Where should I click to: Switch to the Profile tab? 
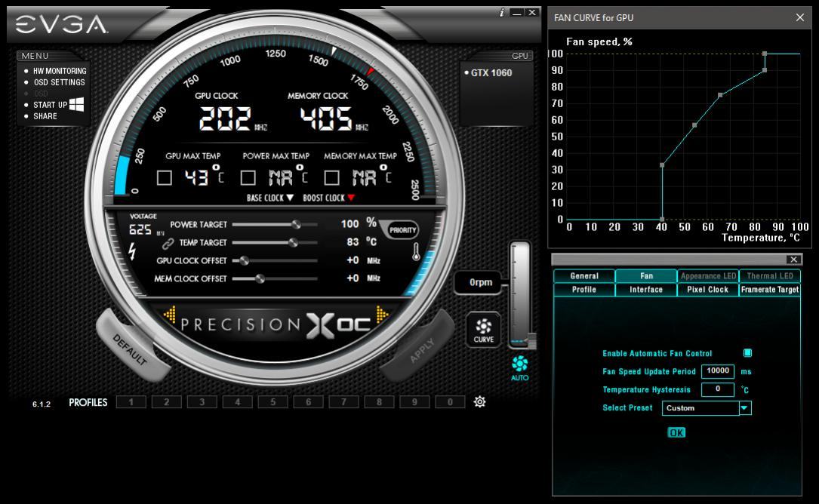[584, 289]
